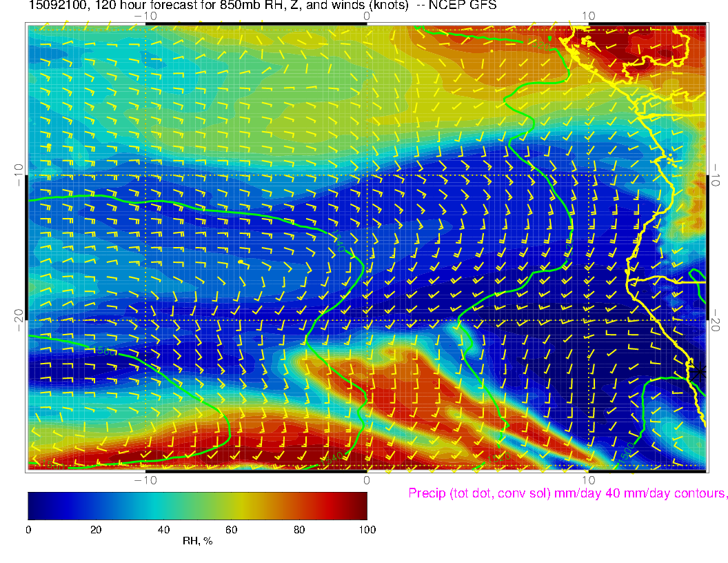Viewport: 728px width, 563px height.
Task: Click the colorbar tick label 20
Action: (96, 529)
